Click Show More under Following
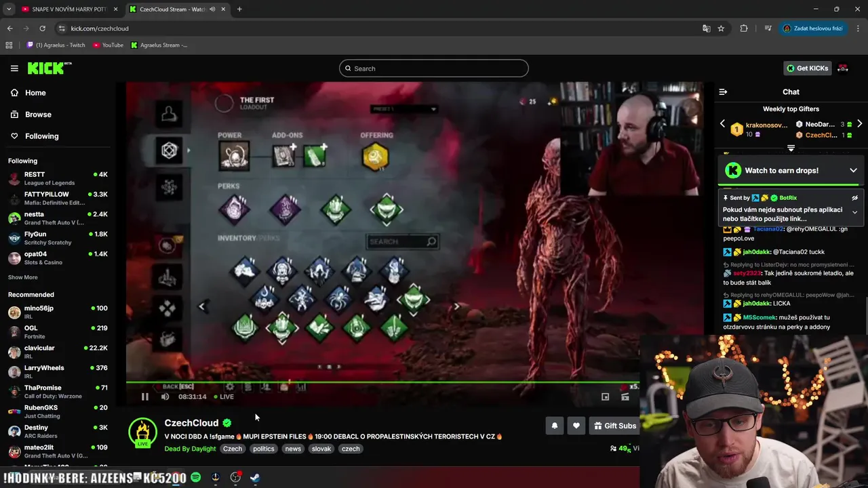 coord(23,277)
